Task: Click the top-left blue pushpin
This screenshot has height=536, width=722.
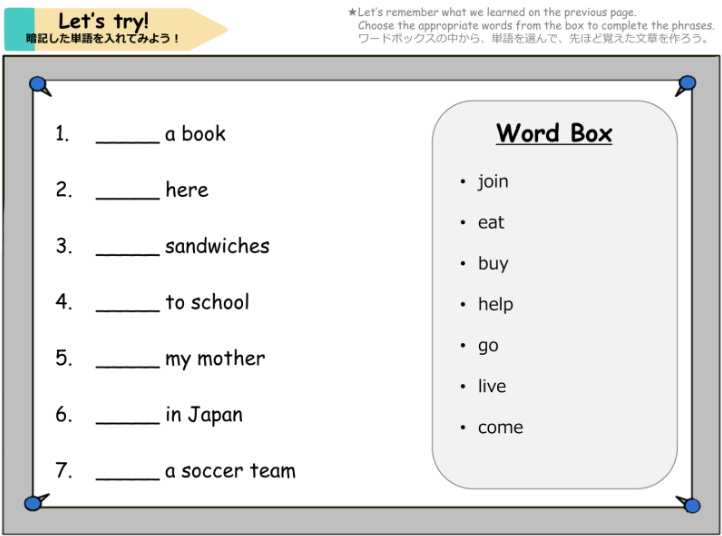Action: coord(39,85)
